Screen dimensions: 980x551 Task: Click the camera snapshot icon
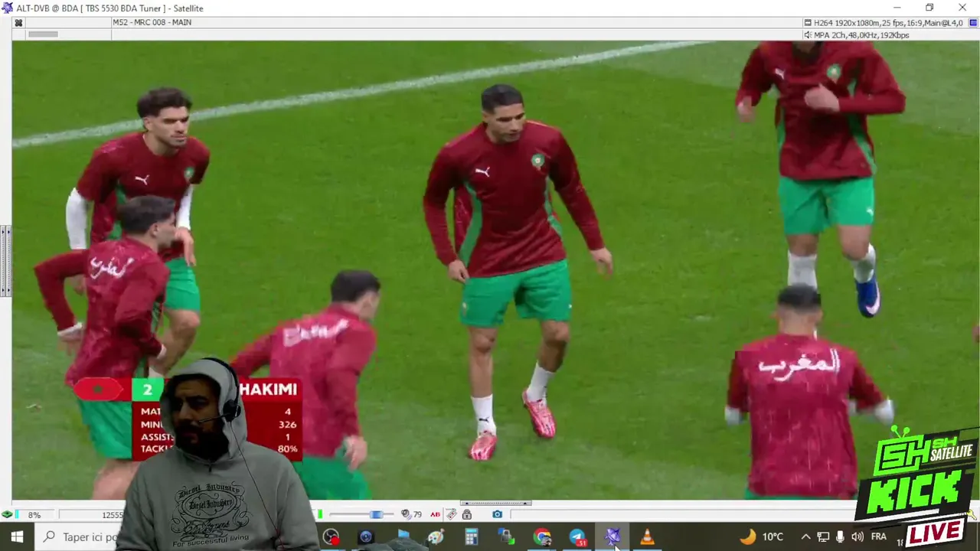tap(497, 514)
